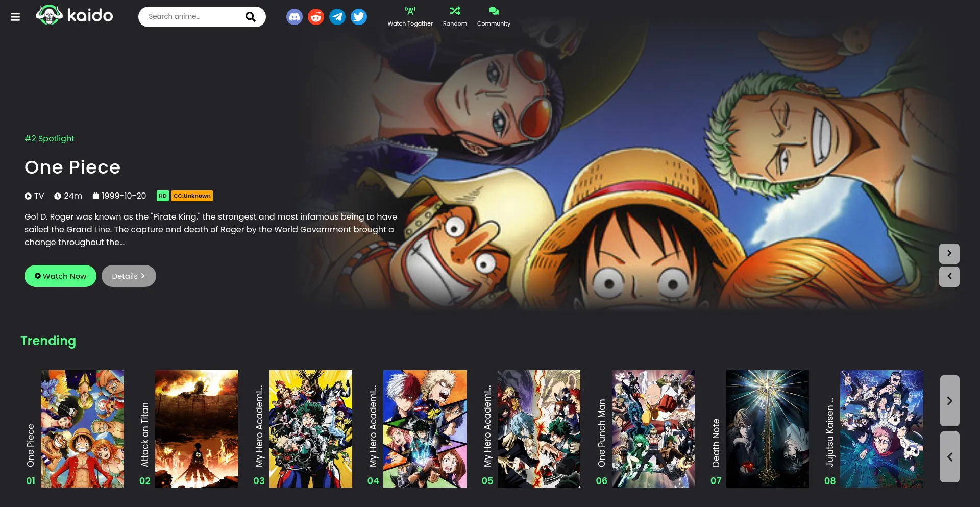Open the hamburger sidebar menu
The height and width of the screenshot is (507, 980).
[15, 17]
